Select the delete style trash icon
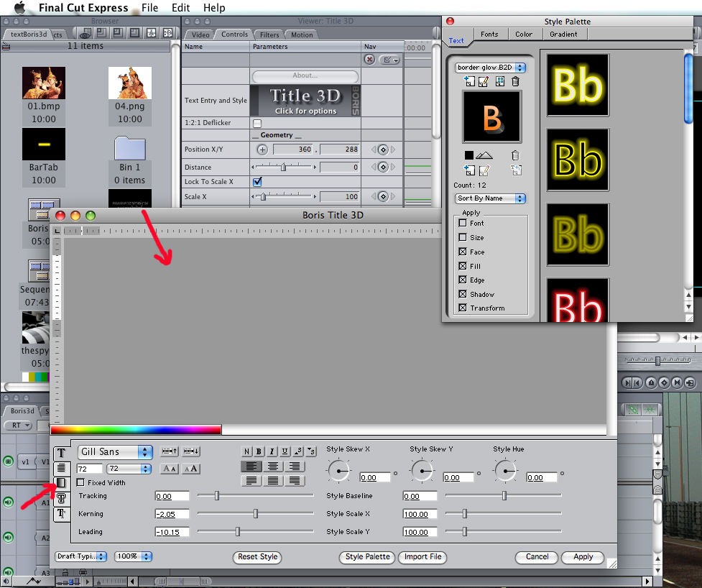The width and height of the screenshot is (702, 588). coord(515,81)
